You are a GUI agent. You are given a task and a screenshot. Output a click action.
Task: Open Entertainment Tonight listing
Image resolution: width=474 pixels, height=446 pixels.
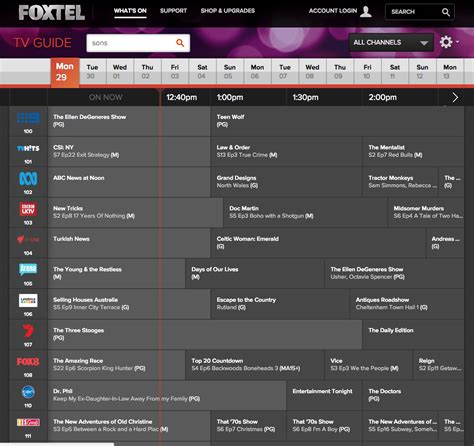click(x=325, y=396)
